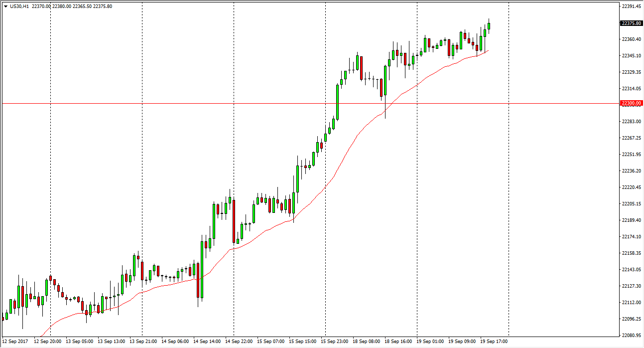
Task: Open the one-click trading arrow beside US30,H1
Action: pos(5,6)
